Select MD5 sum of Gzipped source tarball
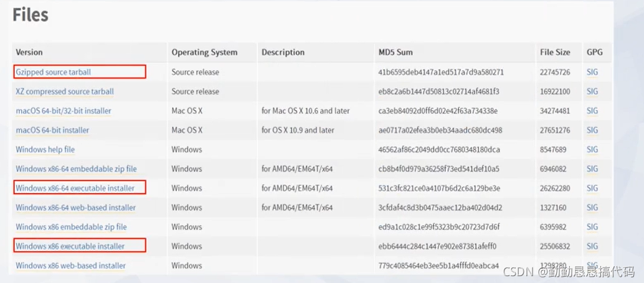The image size is (644, 283). 441,72
